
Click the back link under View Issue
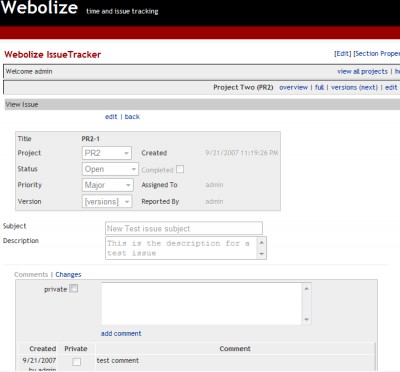point(132,117)
